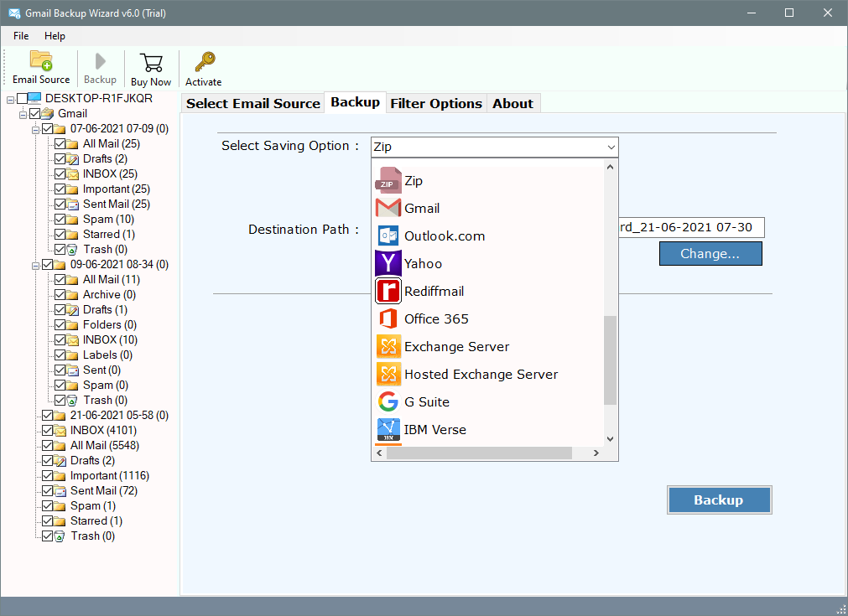
Task: Click Sent Mail (72) folder icon
Action: [x=60, y=490]
